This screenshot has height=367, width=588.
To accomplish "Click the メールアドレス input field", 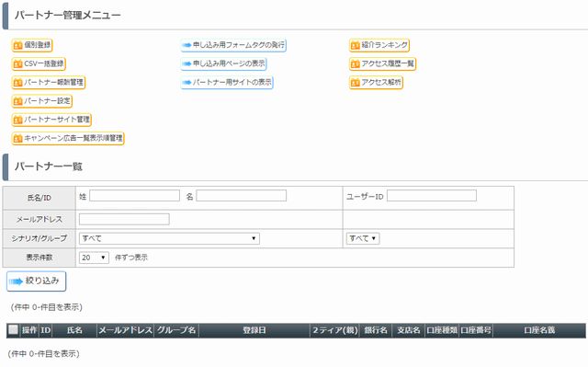I will pos(124,220).
